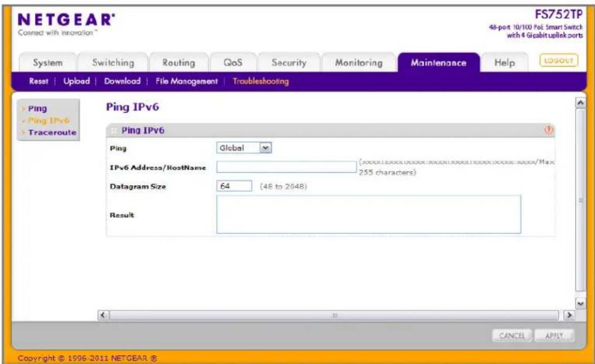Open the Routing tab
The image size is (595, 364).
(178, 63)
